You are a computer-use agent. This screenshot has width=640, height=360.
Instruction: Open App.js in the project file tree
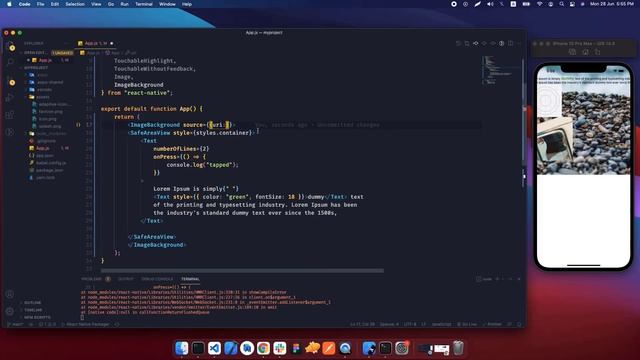(42, 148)
